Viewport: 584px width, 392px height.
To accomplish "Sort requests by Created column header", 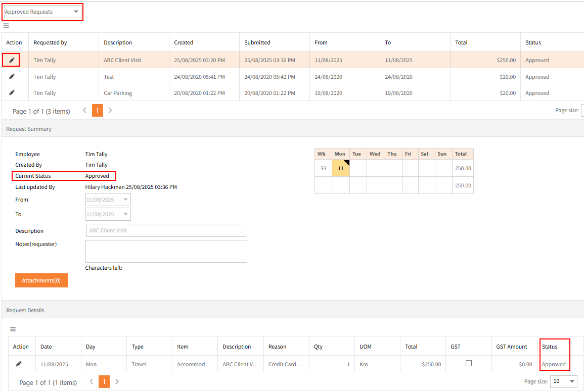I will (184, 42).
